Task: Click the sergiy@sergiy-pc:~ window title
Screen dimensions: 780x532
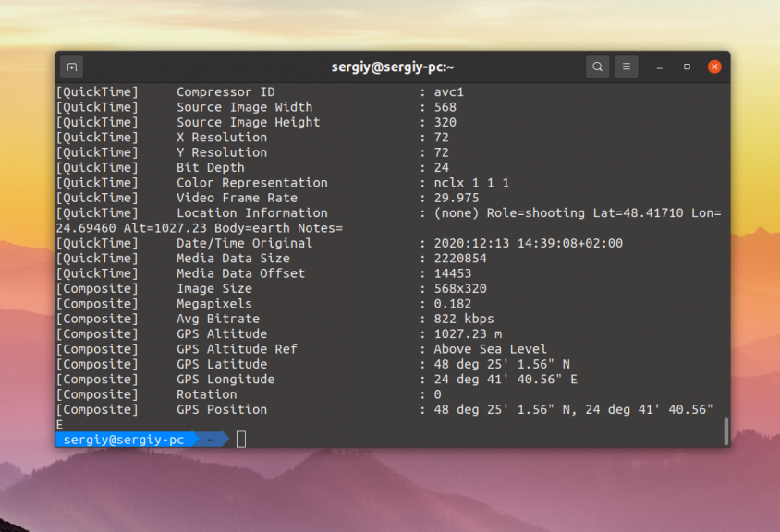Action: tap(393, 66)
